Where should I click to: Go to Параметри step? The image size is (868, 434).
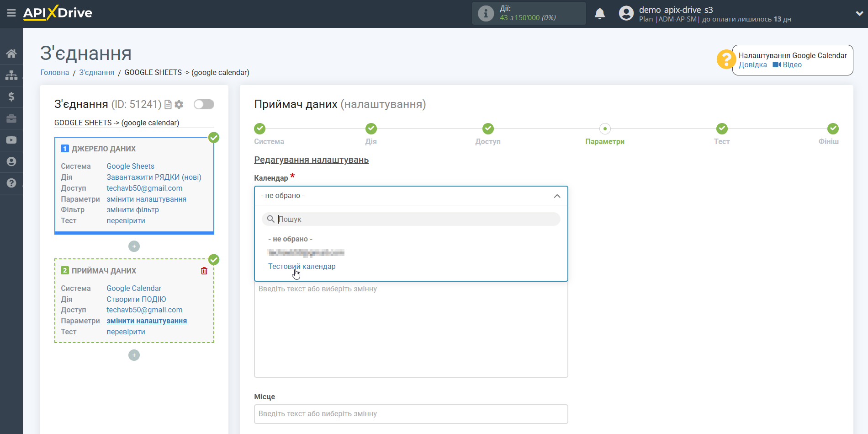[605, 129]
